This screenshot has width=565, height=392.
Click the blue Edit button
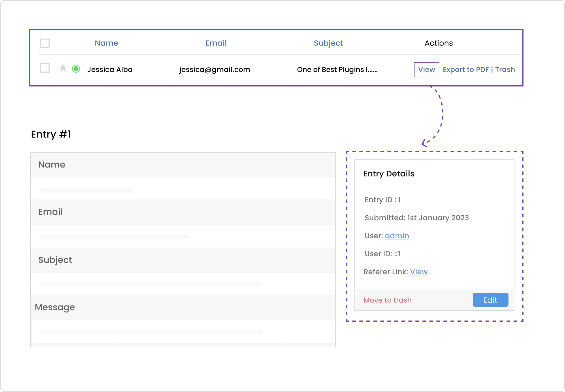pos(490,300)
